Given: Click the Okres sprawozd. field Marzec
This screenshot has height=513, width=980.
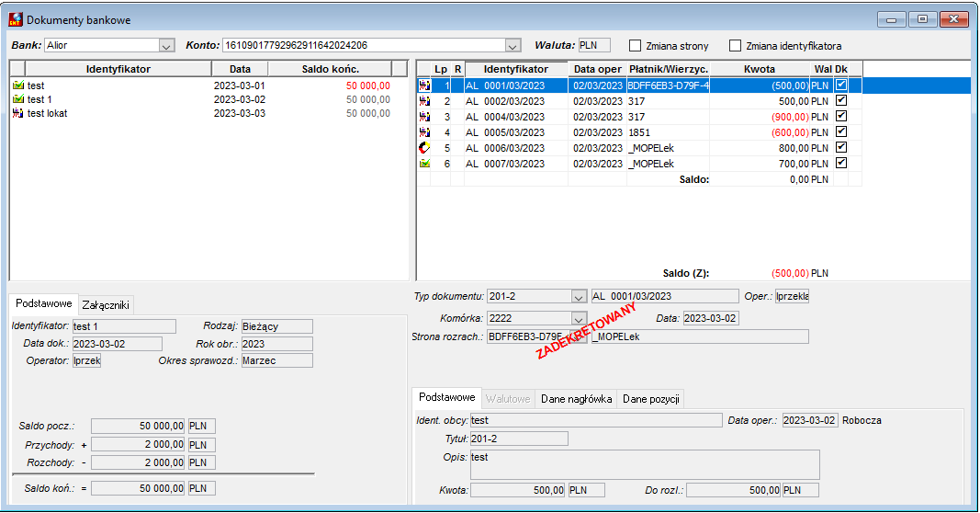Looking at the screenshot, I should (x=276, y=360).
